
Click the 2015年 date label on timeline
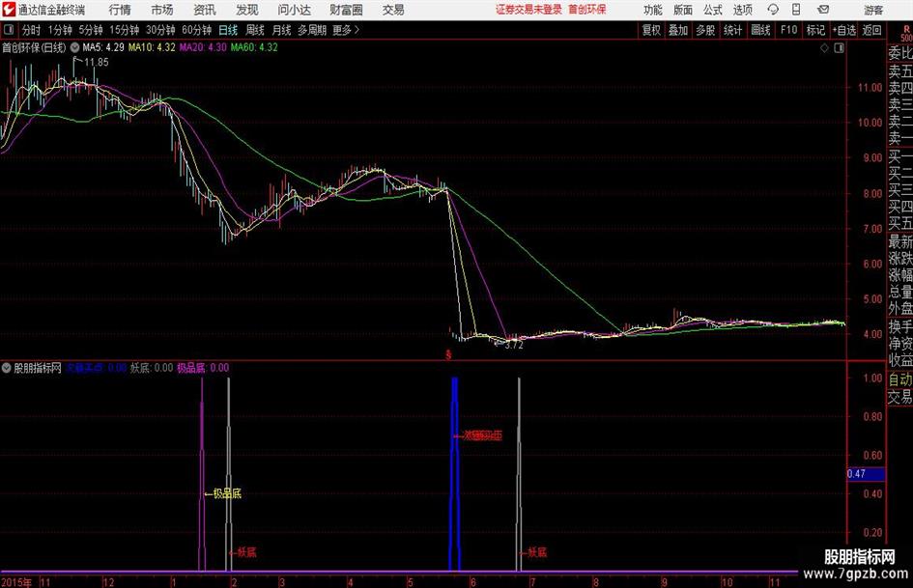pos(16,582)
